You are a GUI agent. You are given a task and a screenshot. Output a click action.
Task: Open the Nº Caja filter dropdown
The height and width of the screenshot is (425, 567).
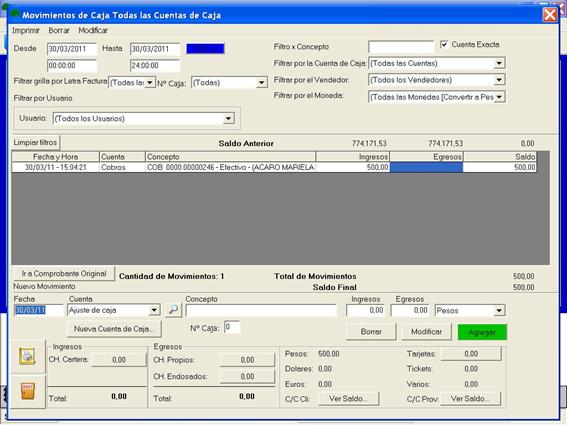coord(261,83)
